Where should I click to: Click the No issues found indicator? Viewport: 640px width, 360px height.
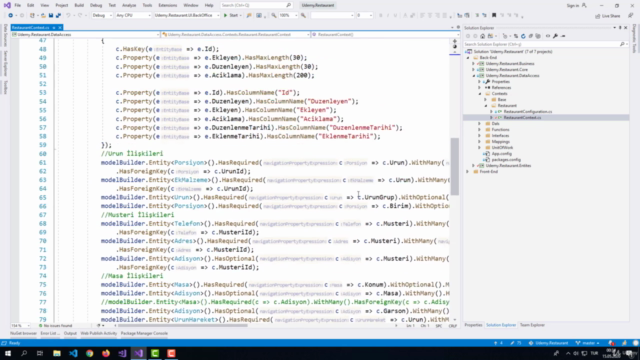(x=56, y=326)
